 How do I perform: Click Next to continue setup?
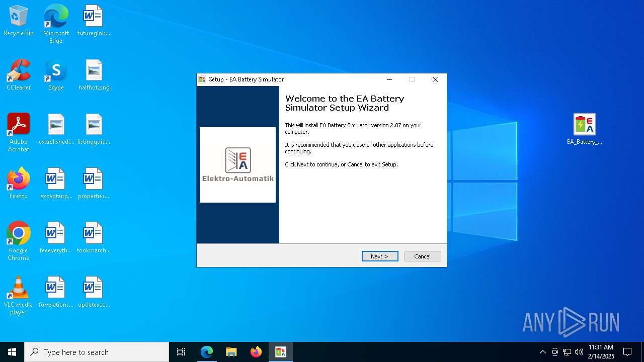[x=380, y=256]
